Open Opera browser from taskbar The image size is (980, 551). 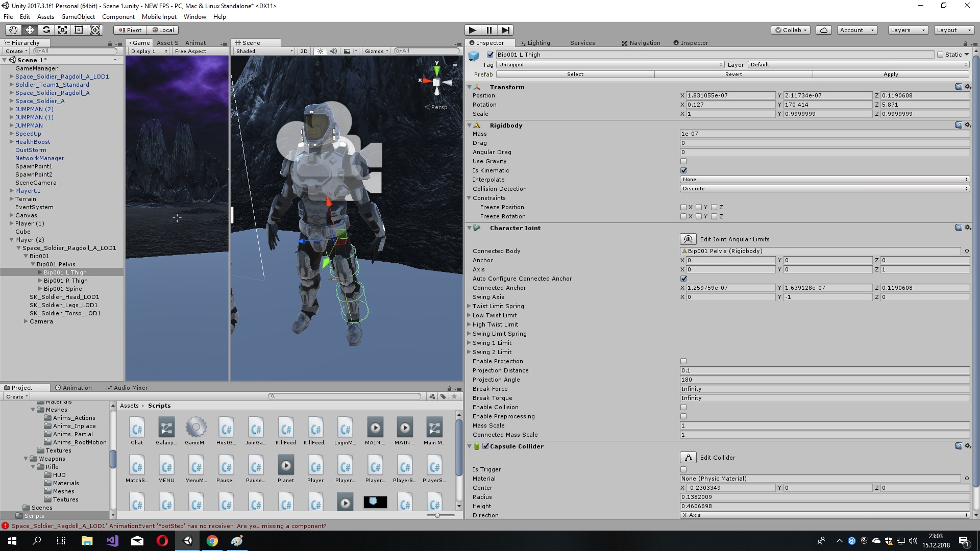coord(162,541)
